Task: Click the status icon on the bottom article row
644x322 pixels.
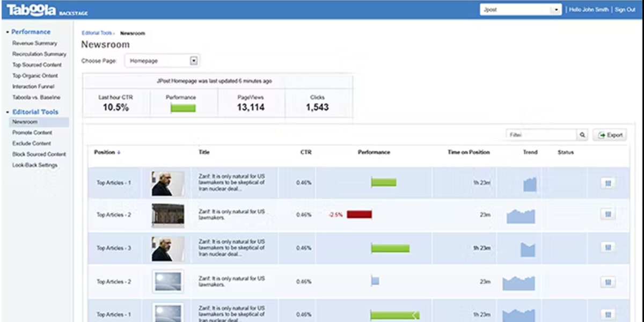Action: tap(608, 314)
